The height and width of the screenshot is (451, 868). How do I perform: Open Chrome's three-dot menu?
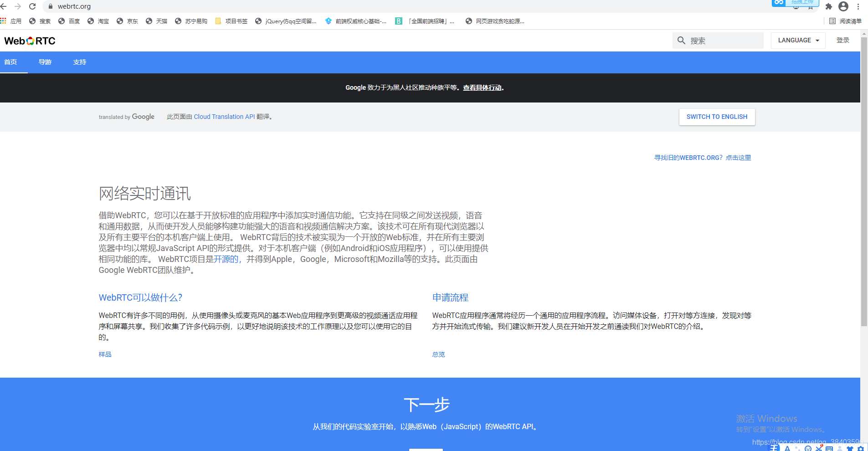point(858,6)
